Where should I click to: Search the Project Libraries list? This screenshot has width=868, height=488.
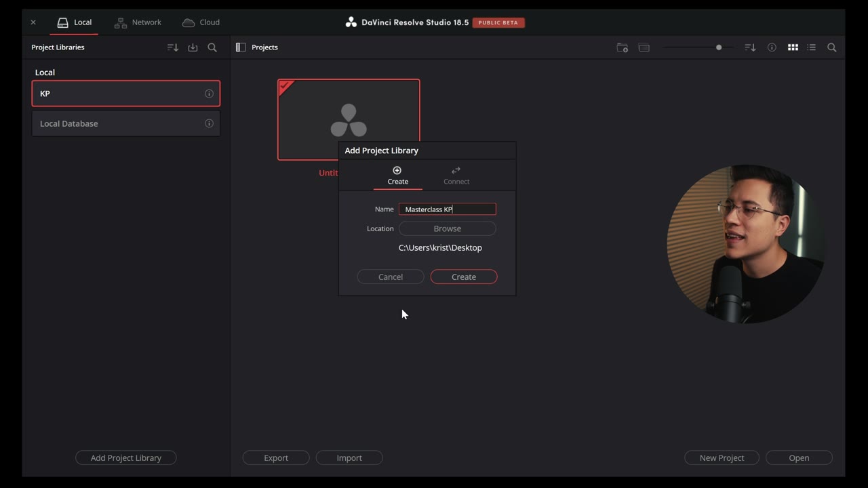[212, 47]
